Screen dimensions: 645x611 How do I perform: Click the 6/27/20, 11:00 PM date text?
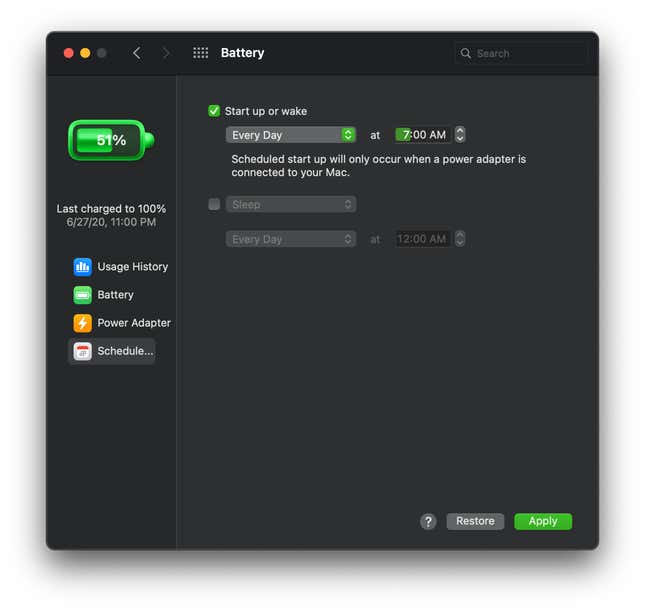(111, 223)
